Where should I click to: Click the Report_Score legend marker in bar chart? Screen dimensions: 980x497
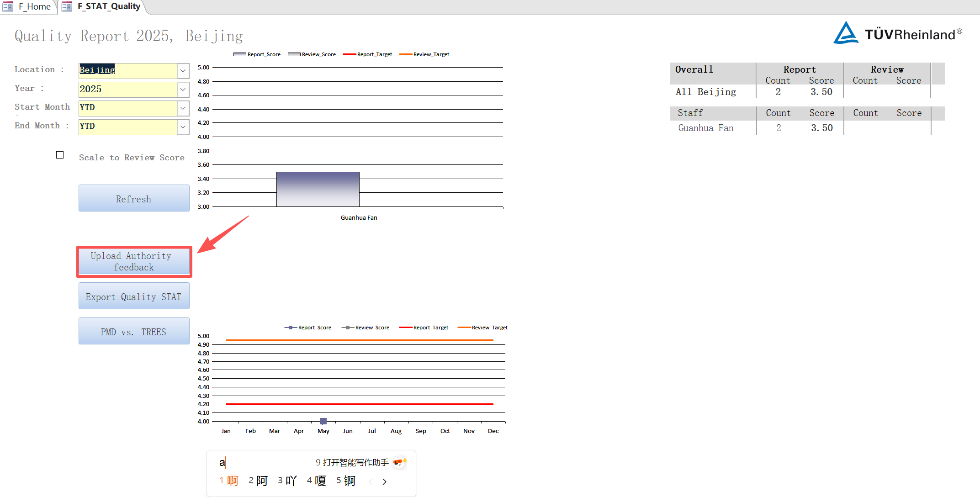pos(239,54)
